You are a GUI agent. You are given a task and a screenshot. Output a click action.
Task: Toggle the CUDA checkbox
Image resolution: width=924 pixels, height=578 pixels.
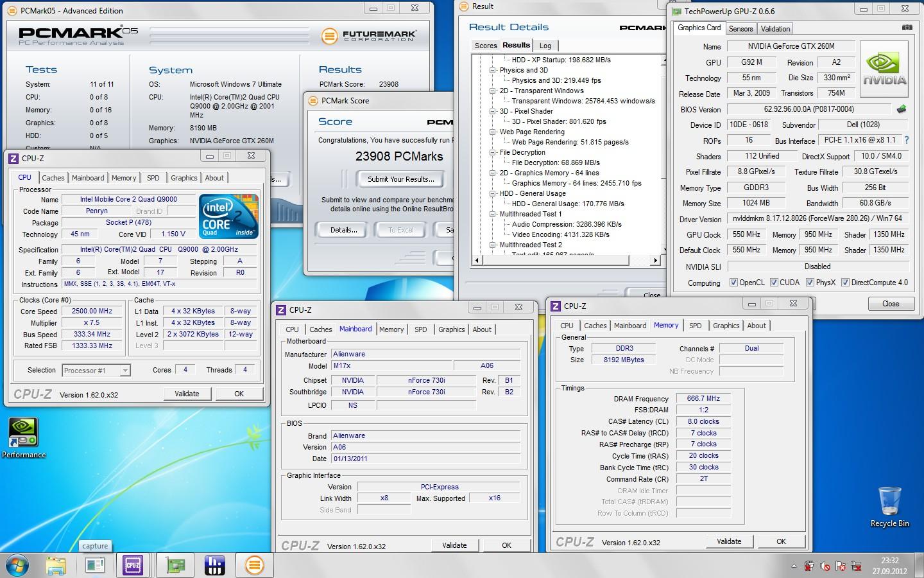pos(774,283)
